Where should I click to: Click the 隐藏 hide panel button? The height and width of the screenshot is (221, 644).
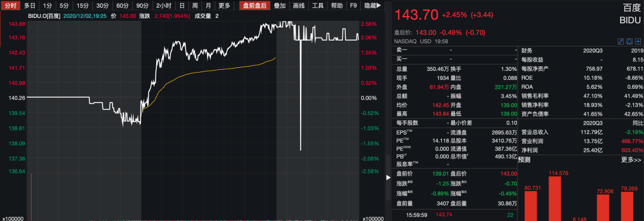tap(372, 6)
